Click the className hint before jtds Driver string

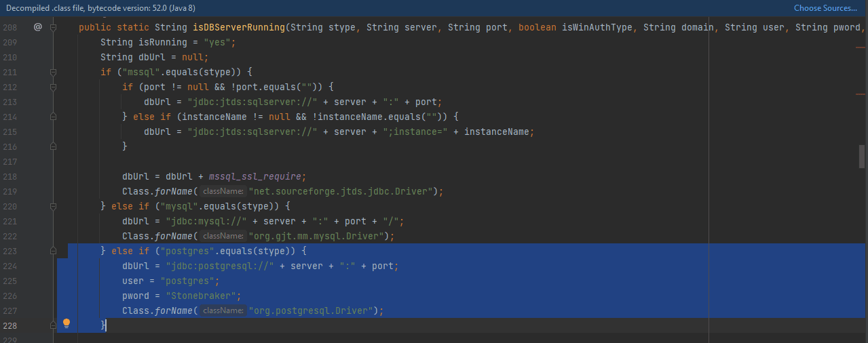[223, 191]
